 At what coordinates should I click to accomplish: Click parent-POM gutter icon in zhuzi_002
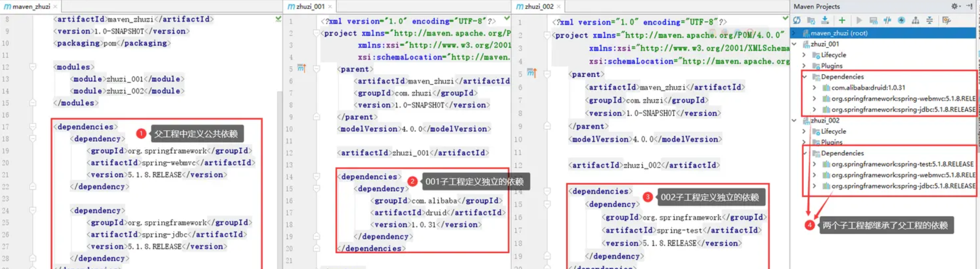point(532,73)
